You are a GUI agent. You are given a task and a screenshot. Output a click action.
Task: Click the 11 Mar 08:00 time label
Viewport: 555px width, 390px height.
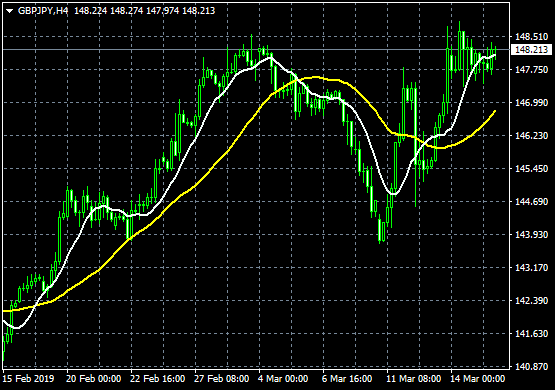(414, 379)
